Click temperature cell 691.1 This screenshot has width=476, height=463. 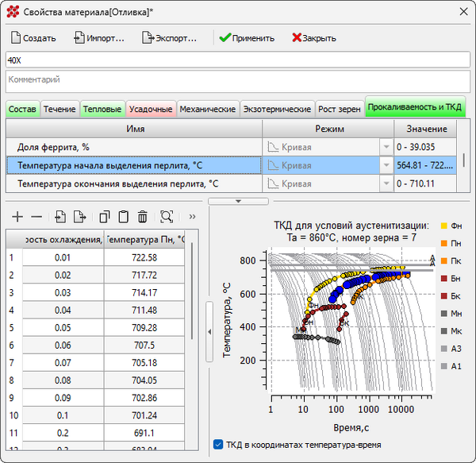click(144, 433)
